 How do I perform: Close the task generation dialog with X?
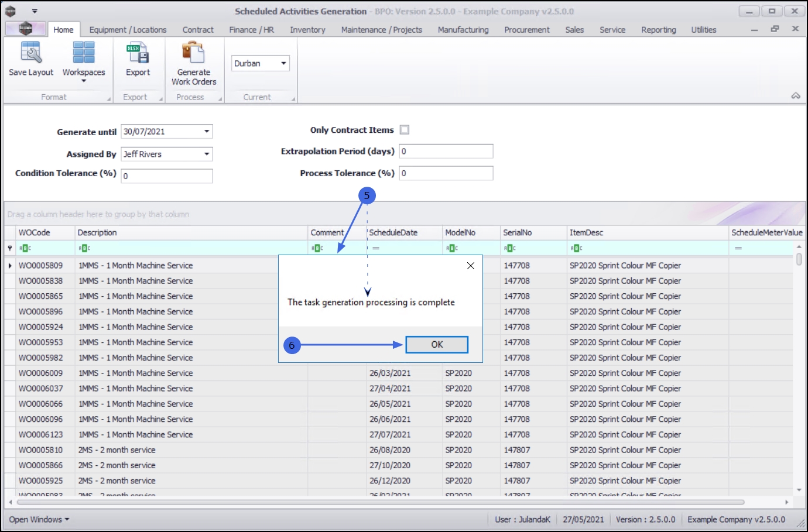[470, 266]
